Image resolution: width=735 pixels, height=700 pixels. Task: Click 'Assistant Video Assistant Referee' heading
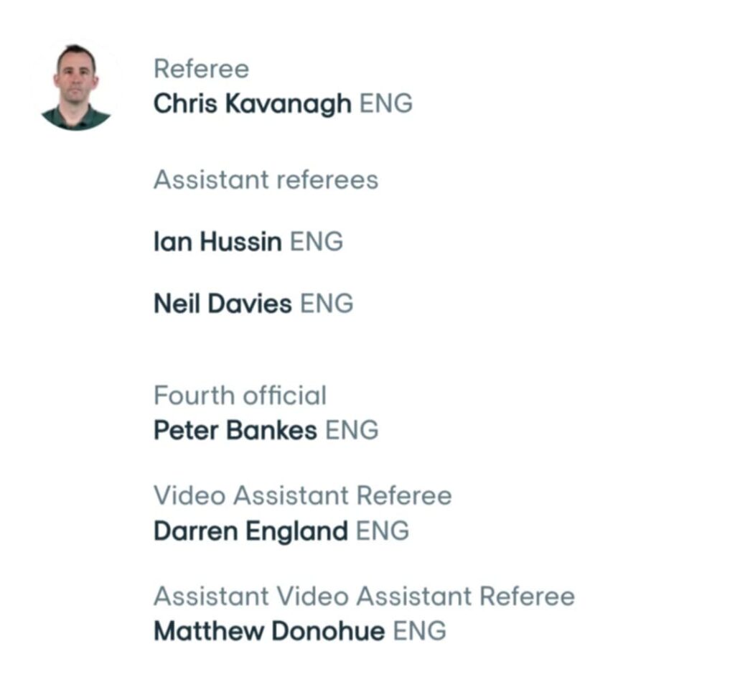point(364,597)
